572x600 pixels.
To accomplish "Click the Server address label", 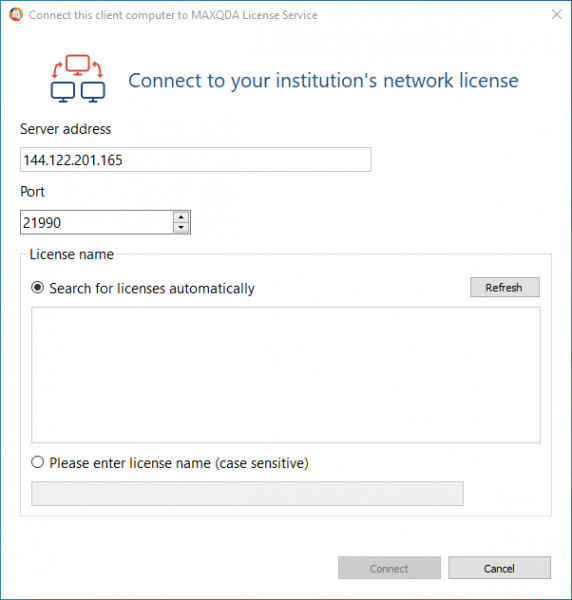I will point(65,129).
